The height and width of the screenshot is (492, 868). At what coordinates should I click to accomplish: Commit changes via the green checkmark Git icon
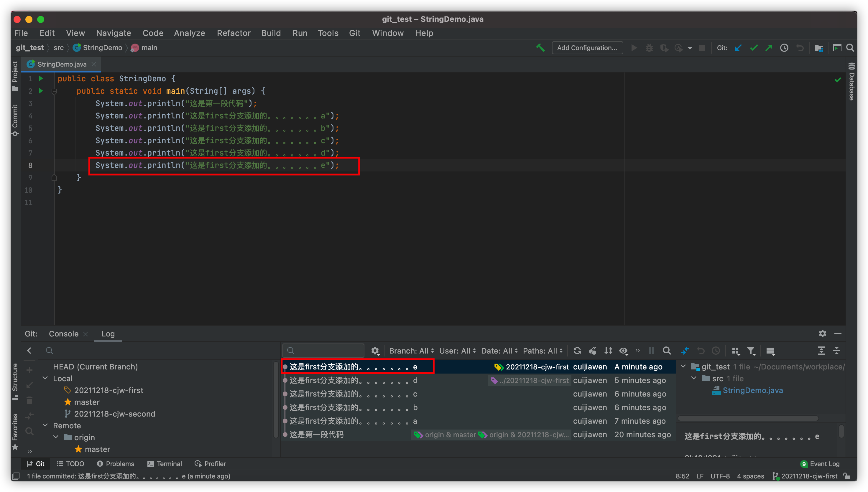click(x=754, y=48)
